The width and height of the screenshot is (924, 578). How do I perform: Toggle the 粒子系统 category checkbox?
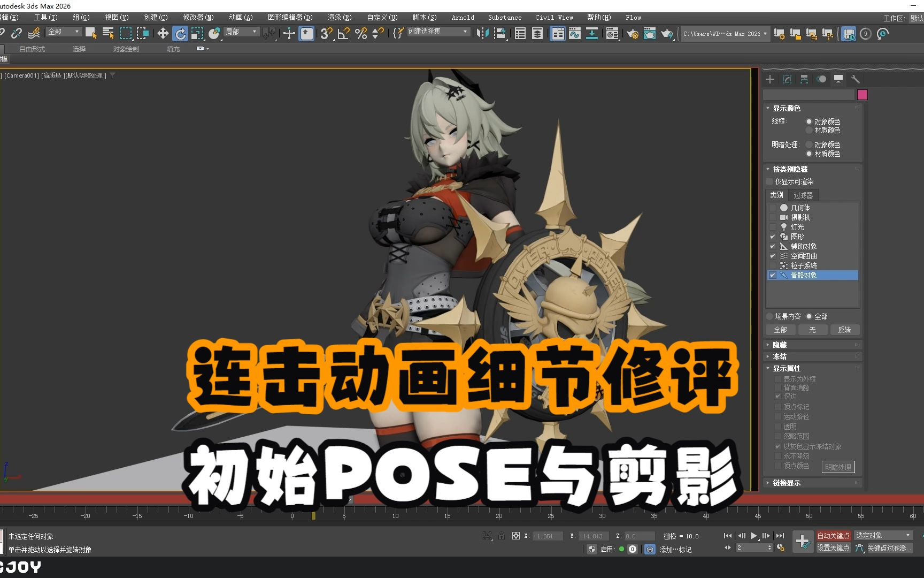coord(773,265)
